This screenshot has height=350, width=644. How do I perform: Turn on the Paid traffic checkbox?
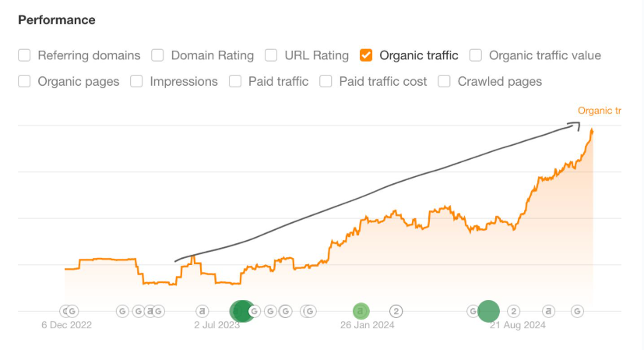pyautogui.click(x=235, y=81)
